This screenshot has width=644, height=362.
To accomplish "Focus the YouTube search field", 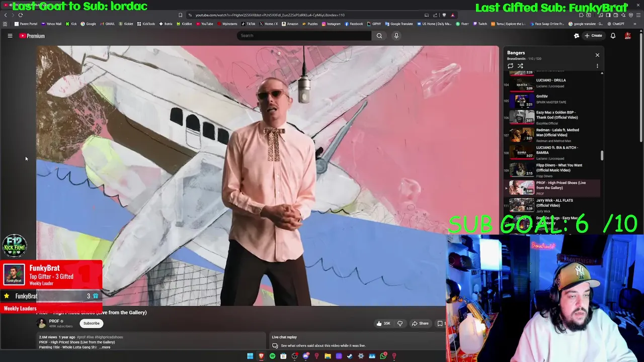I will [304, 36].
